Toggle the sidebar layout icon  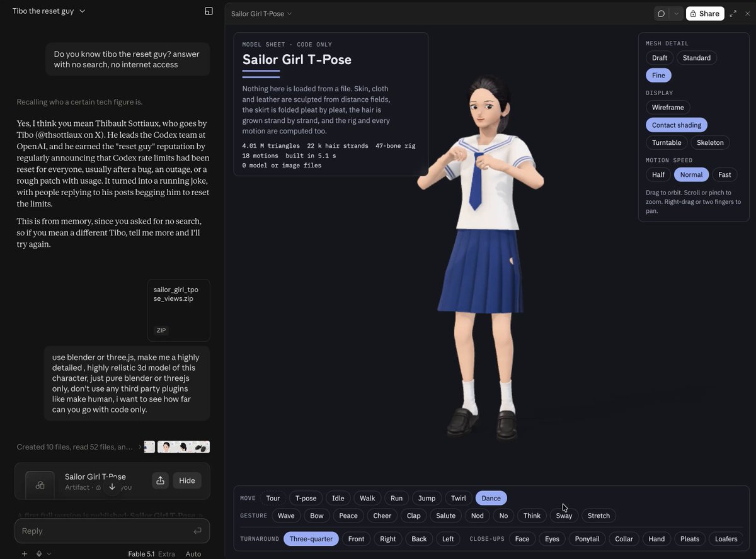pyautogui.click(x=209, y=11)
